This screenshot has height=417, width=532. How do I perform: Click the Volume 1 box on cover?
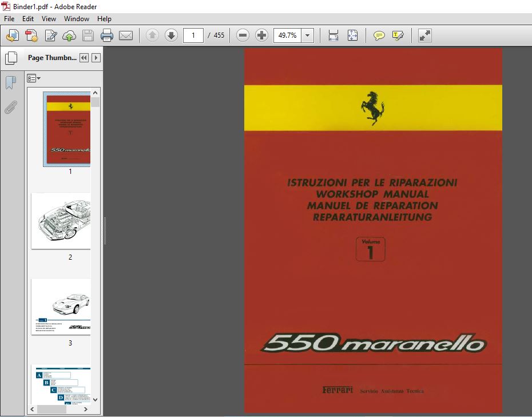(371, 249)
